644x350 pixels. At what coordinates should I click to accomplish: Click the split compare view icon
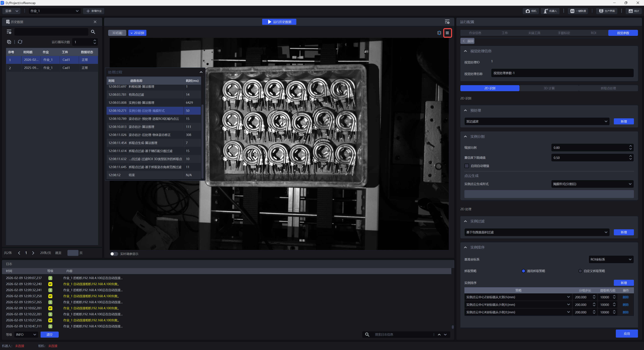coord(439,33)
